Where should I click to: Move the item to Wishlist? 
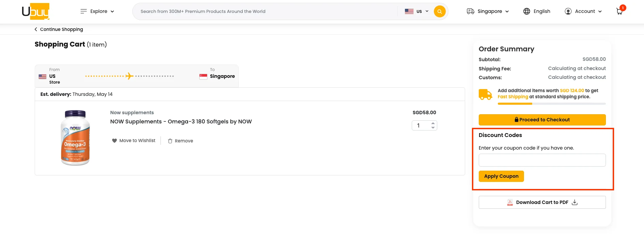point(134,140)
